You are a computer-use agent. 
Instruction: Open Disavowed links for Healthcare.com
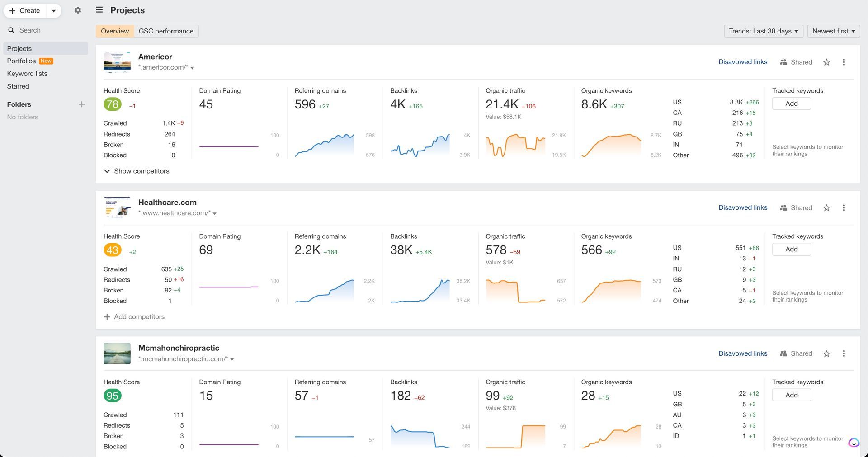coord(743,207)
